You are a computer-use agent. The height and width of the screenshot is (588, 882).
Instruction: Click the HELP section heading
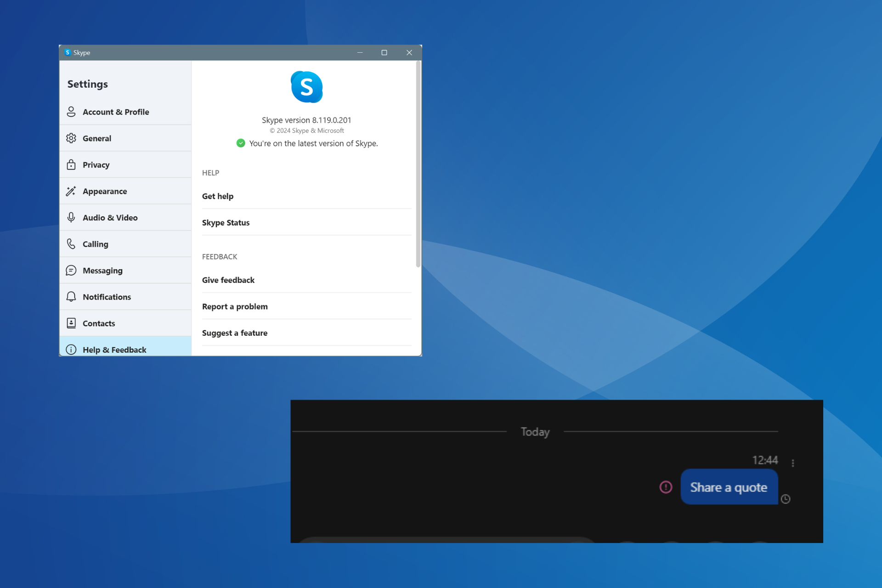coord(211,173)
